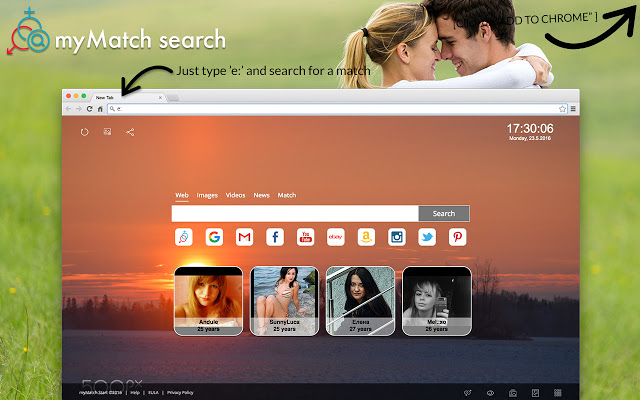Viewport: 641px width, 401px height.
Task: Open the Google shortcut
Action: click(x=214, y=237)
